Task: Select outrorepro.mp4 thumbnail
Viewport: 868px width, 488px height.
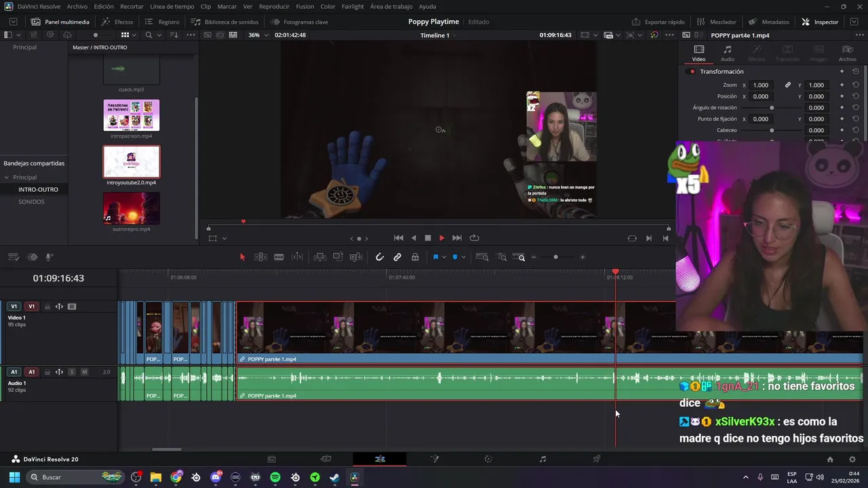Action: (x=132, y=208)
